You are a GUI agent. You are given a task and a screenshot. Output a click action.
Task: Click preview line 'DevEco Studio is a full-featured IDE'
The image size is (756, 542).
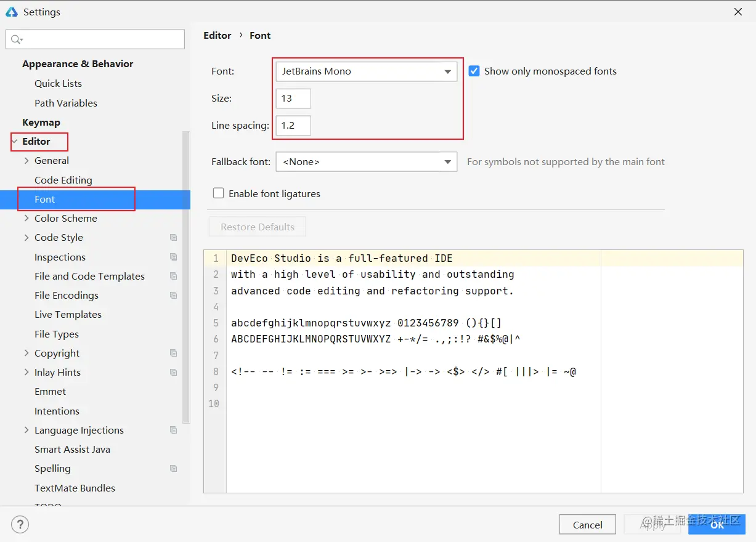click(x=342, y=258)
